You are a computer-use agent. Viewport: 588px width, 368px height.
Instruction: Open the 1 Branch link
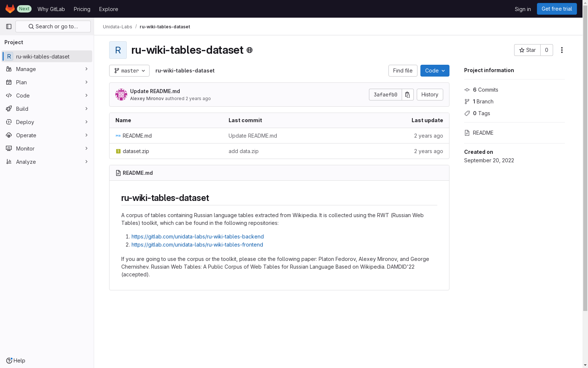tap(483, 102)
